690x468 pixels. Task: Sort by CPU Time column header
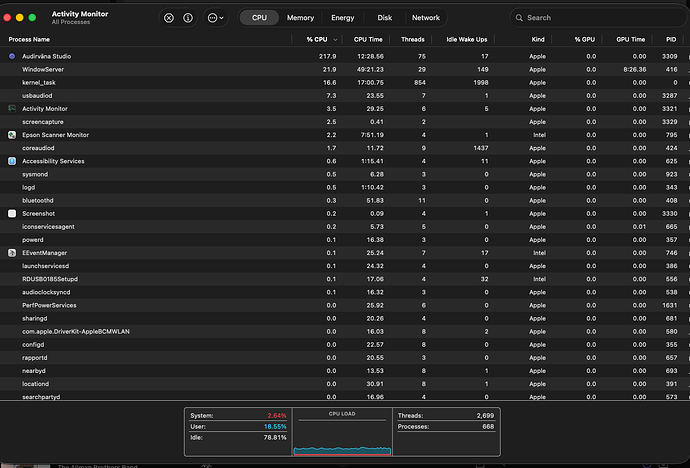368,39
